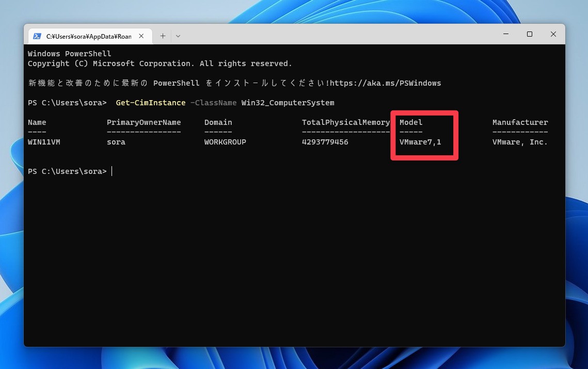588x369 pixels.
Task: Close the Terminal window
Action: click(553, 34)
